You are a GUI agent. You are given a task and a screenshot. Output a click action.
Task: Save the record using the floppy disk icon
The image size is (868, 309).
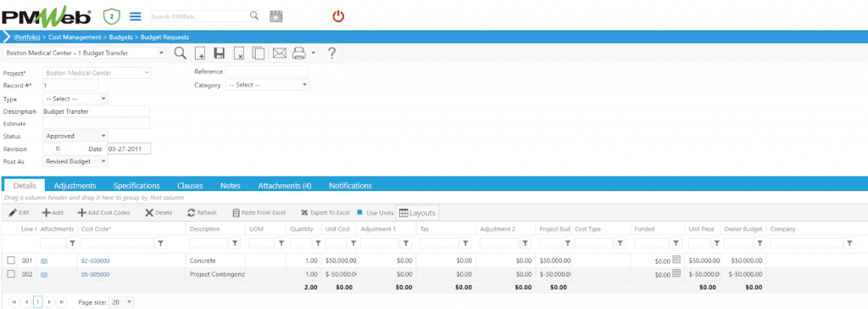point(220,53)
